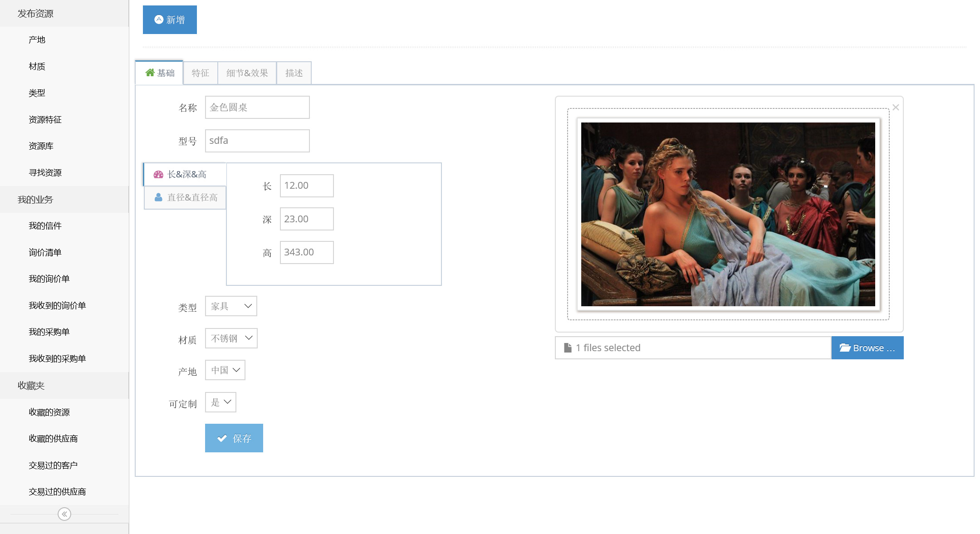Open 类型 in the sidebar

(x=64, y=93)
